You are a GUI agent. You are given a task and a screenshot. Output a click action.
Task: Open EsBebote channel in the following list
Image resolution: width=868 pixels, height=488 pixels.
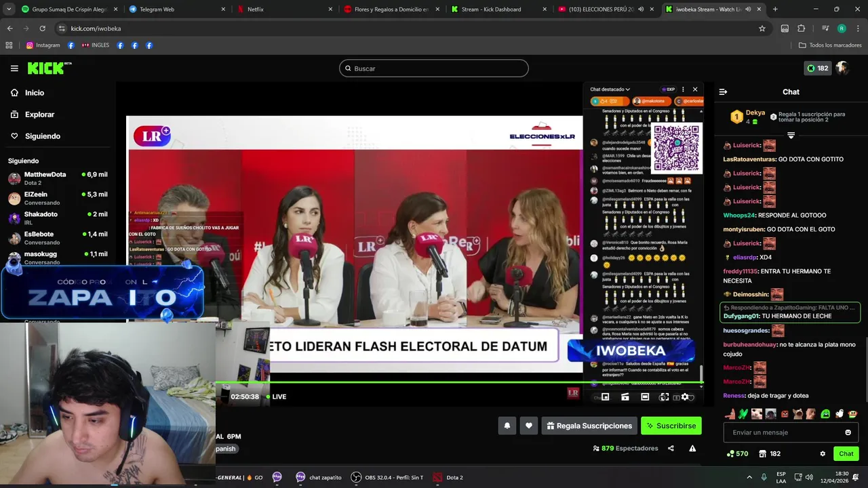[58, 238]
